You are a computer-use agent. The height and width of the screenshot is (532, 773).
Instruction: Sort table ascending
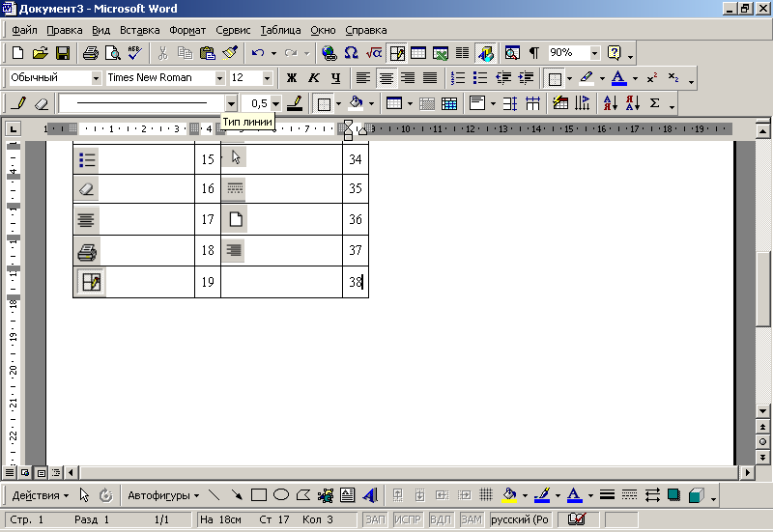[611, 103]
